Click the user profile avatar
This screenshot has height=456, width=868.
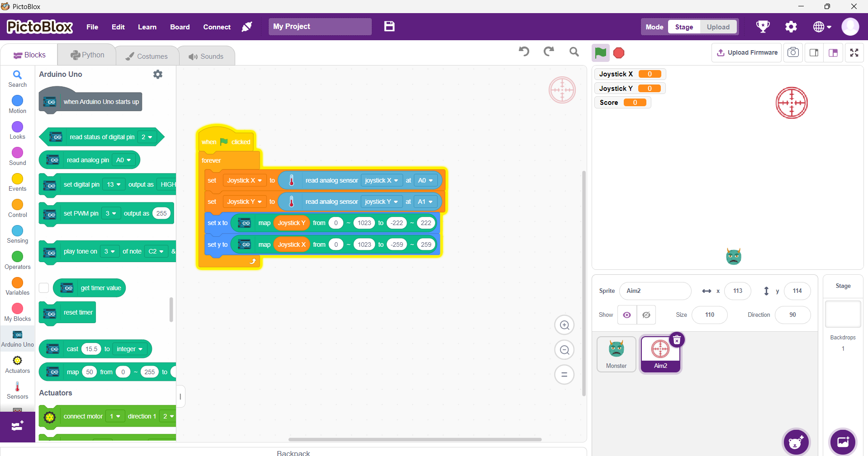point(850,27)
